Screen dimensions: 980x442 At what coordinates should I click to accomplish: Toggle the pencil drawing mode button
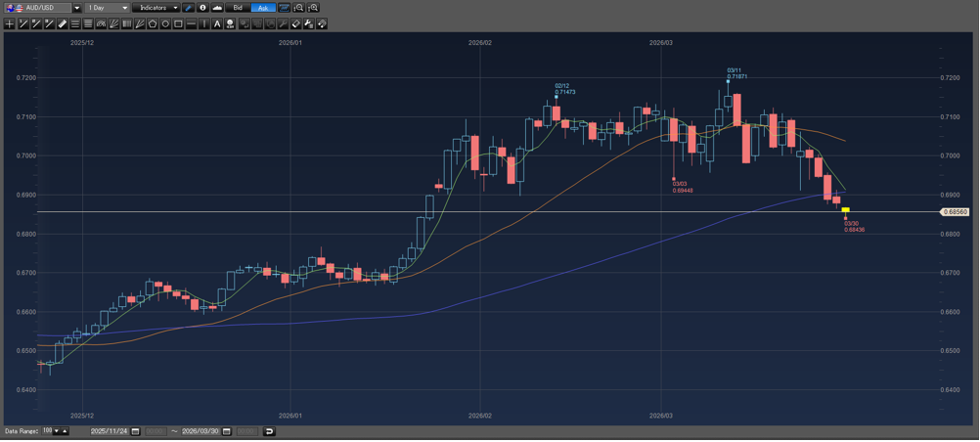188,8
